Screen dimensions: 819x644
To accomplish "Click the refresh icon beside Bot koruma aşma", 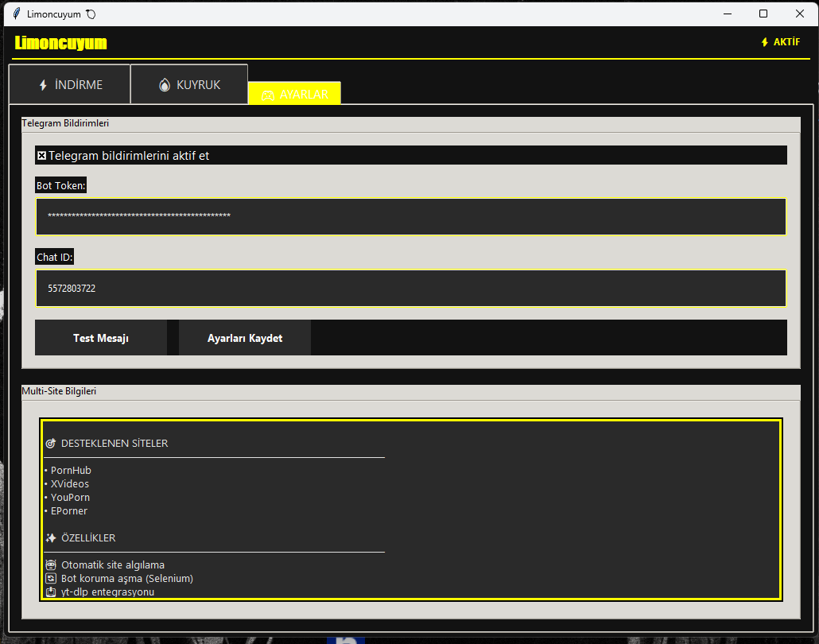I will pyautogui.click(x=51, y=579).
